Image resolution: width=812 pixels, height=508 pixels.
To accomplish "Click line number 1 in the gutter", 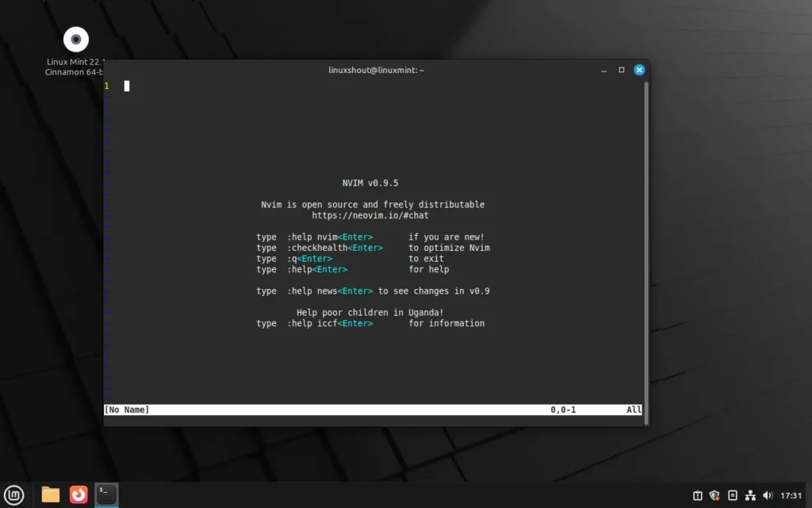I will click(107, 86).
